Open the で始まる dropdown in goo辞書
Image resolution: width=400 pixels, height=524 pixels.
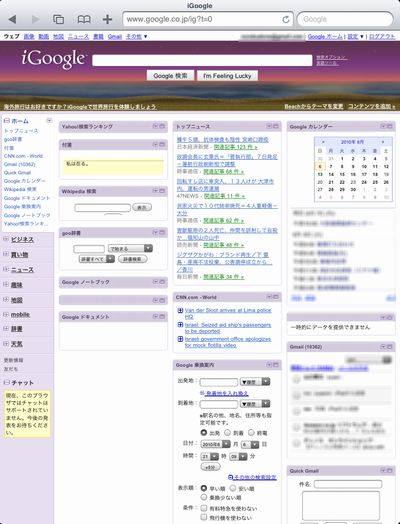coord(130,248)
